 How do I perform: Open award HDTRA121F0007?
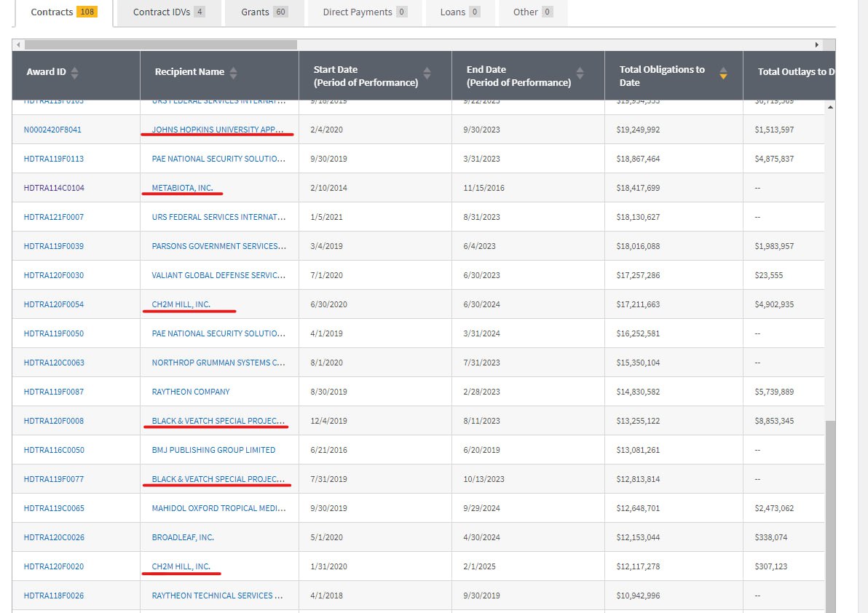tap(54, 217)
